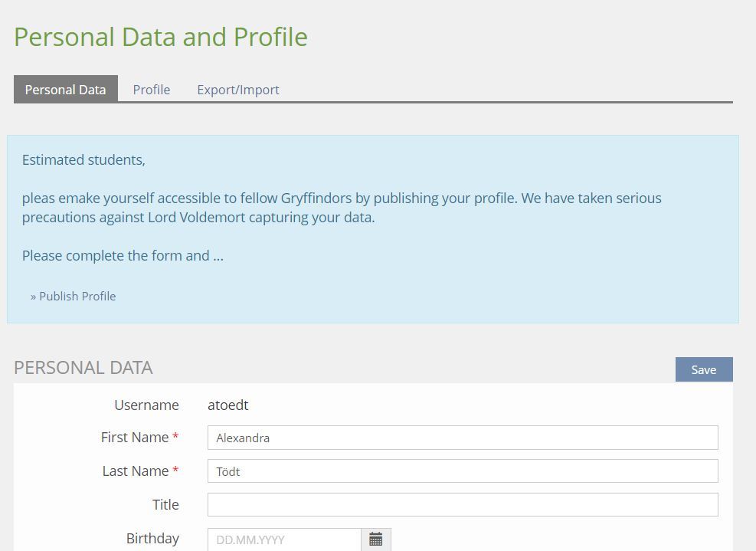The width and height of the screenshot is (756, 551).
Task: Select the Personal Data tab
Action: [x=65, y=90]
